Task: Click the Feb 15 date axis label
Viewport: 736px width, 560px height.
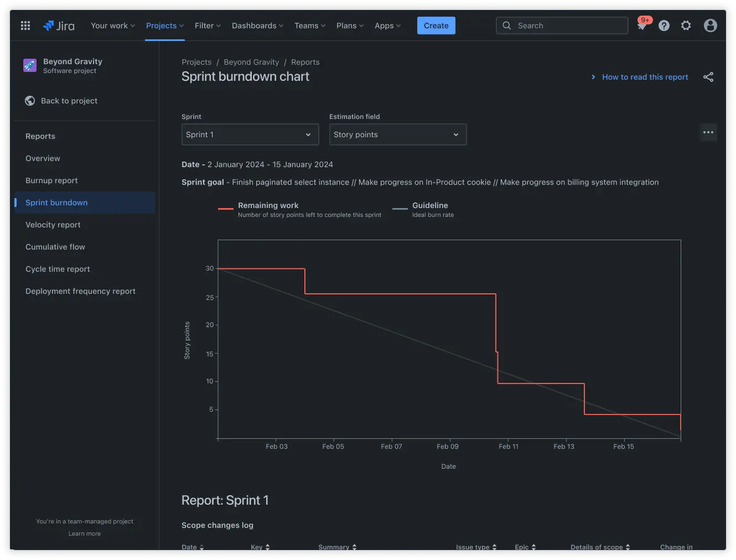Action: pyautogui.click(x=624, y=447)
